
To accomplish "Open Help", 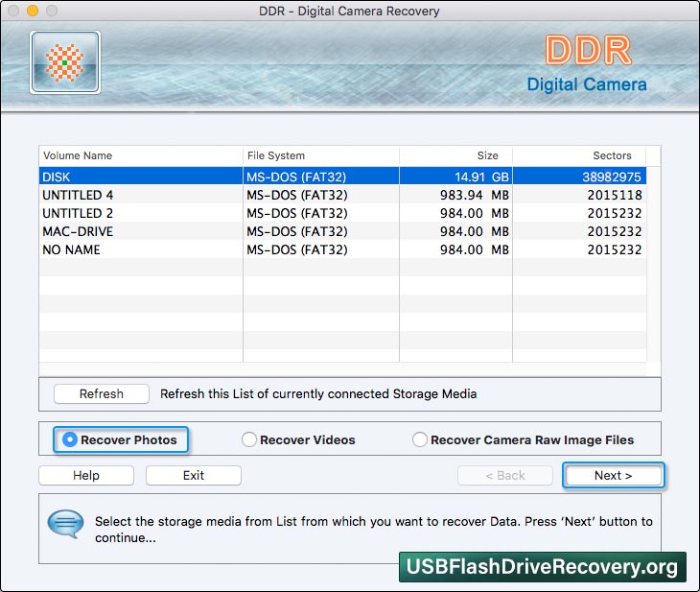I will pyautogui.click(x=86, y=475).
